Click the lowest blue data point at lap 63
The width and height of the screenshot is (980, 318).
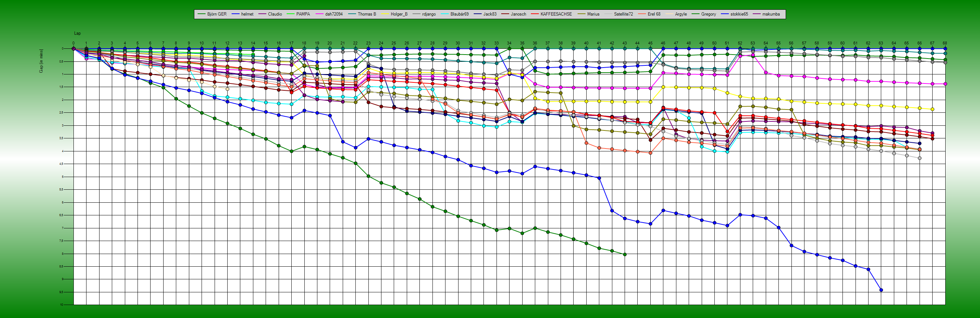881,290
